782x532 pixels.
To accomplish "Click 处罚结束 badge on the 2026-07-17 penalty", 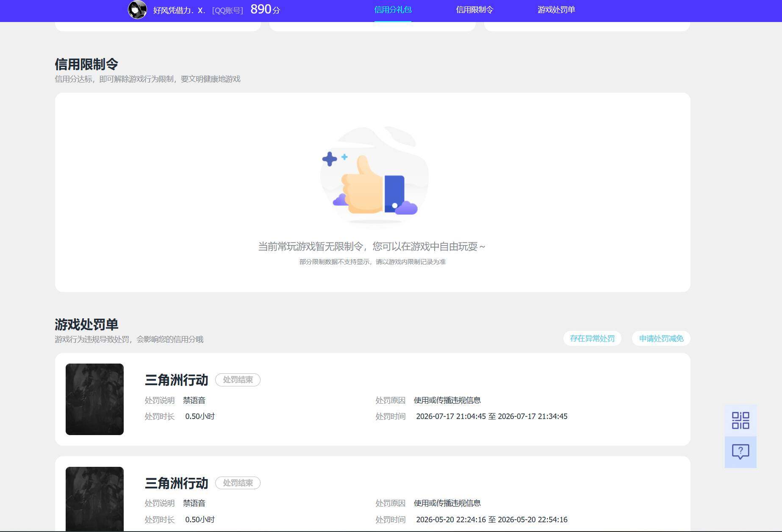I will click(238, 380).
